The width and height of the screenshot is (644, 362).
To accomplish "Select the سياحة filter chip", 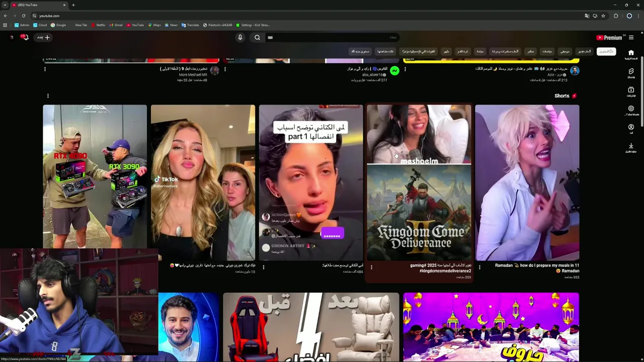I will pos(480,51).
